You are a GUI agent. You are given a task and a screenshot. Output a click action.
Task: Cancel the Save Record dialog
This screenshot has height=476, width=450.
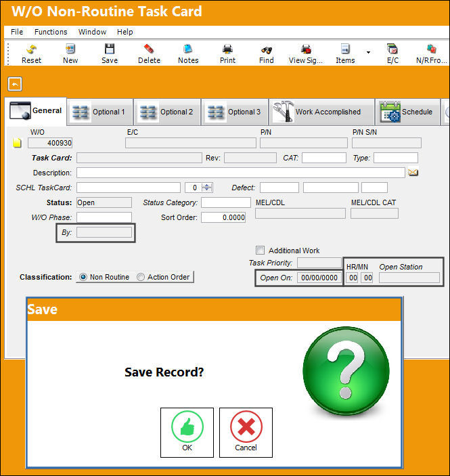(x=246, y=432)
